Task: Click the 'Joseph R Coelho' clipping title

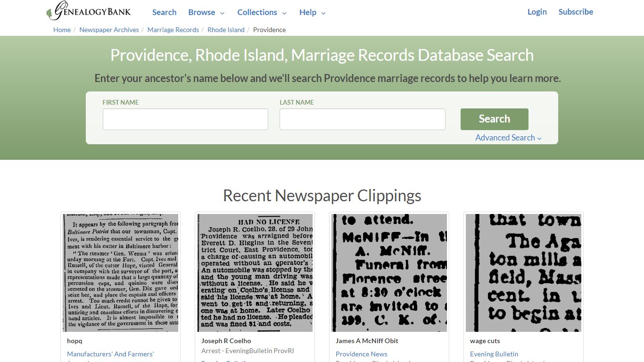Action: (226, 341)
